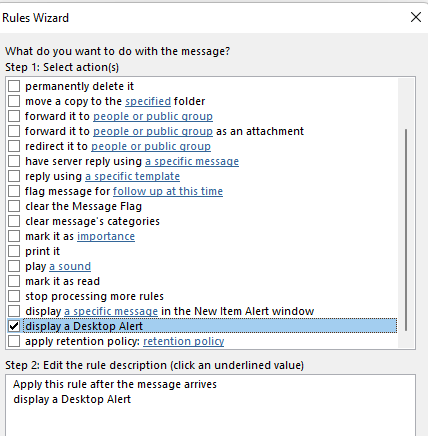The image size is (428, 436).
Task: Click the 'stop processing more rules' label
Action: 94,296
